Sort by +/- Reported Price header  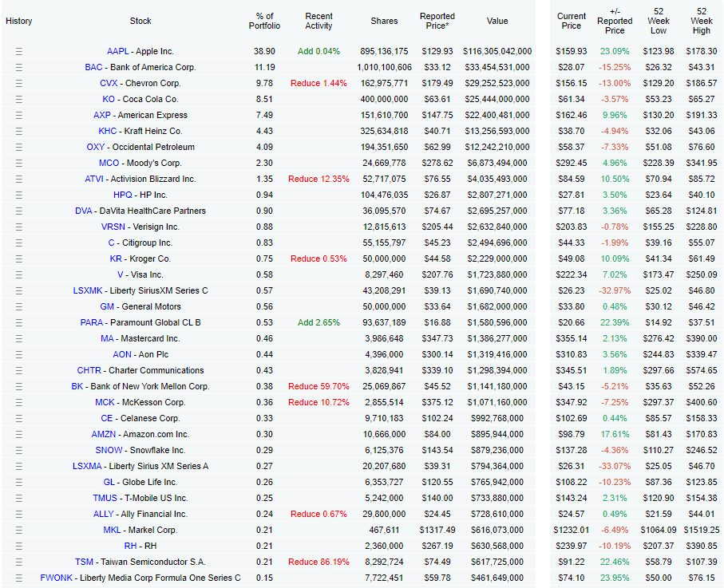[615, 22]
